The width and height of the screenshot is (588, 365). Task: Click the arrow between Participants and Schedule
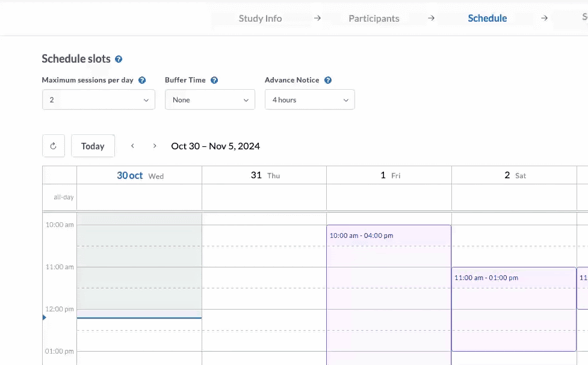click(x=431, y=18)
